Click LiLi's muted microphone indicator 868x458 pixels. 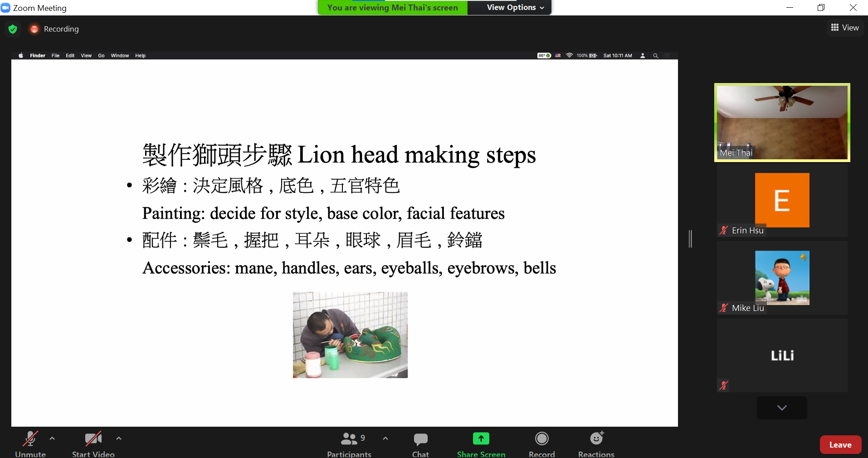(724, 385)
